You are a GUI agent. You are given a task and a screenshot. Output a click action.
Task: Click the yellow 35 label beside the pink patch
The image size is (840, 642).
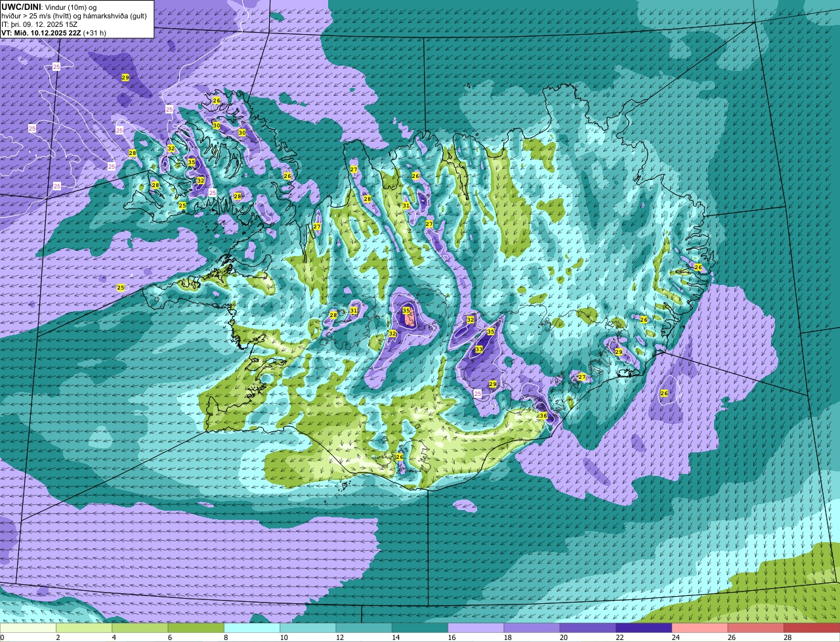pos(406,310)
